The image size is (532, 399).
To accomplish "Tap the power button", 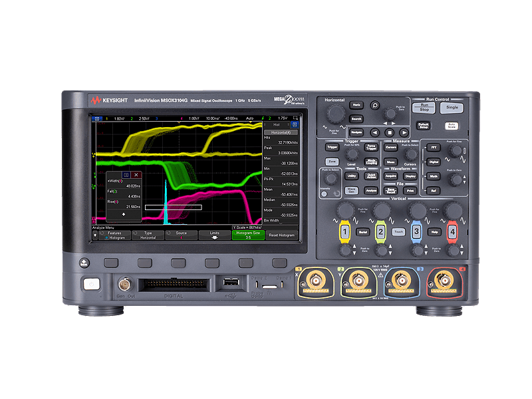I will click(x=92, y=284).
